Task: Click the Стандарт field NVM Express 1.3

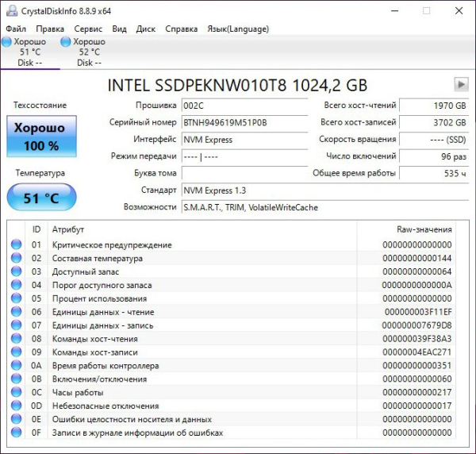Action: coord(325,190)
